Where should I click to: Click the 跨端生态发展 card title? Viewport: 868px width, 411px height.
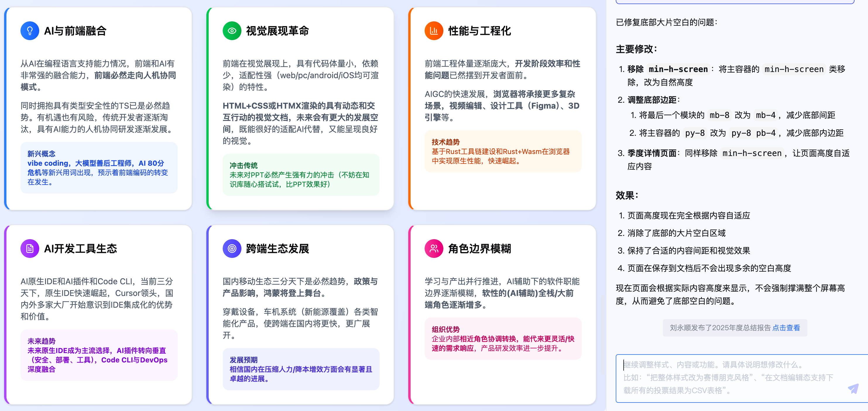point(277,249)
